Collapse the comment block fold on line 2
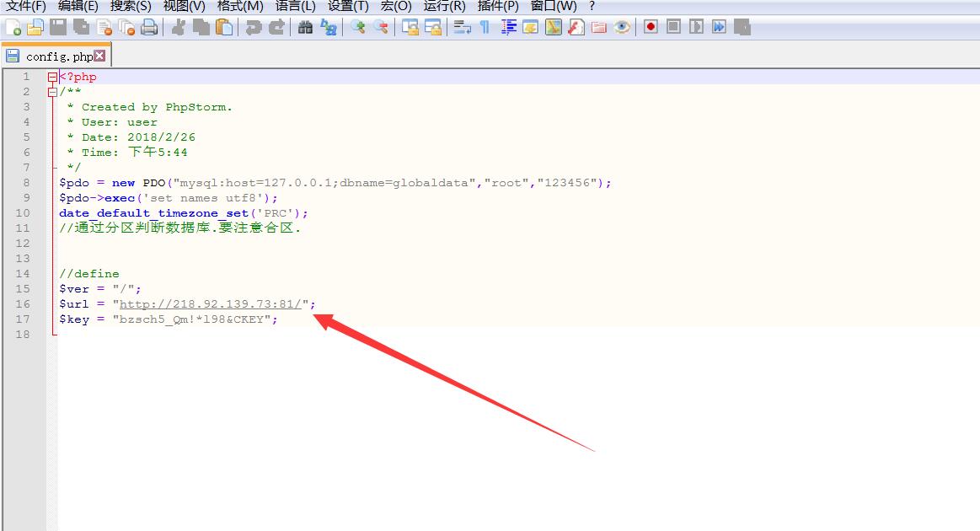This screenshot has height=531, width=980. pyautogui.click(x=52, y=92)
